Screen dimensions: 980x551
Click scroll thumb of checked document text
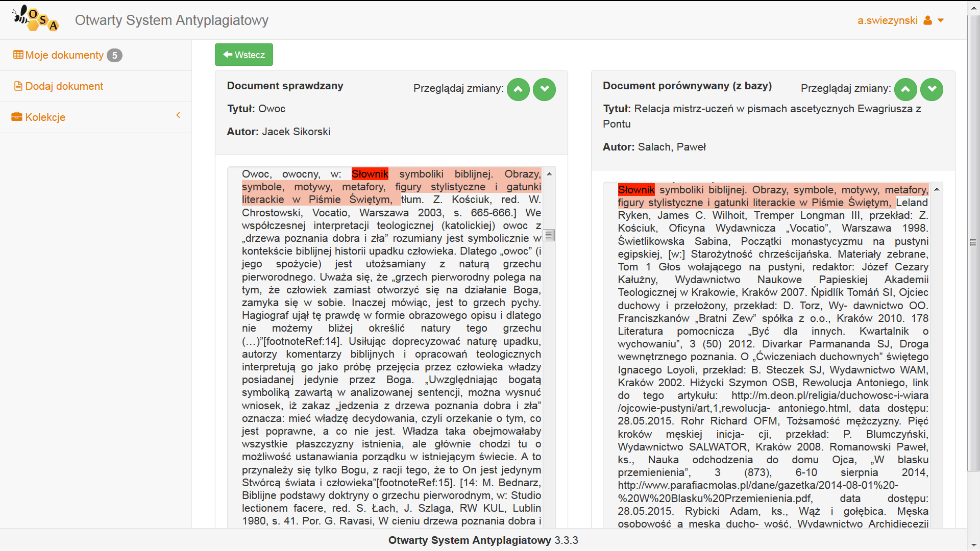(549, 235)
